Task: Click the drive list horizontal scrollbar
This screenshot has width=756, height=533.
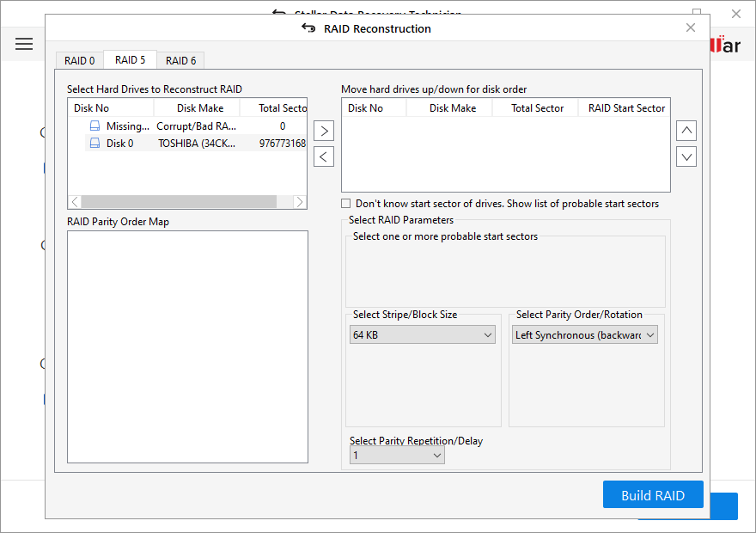Action: pyautogui.click(x=180, y=202)
